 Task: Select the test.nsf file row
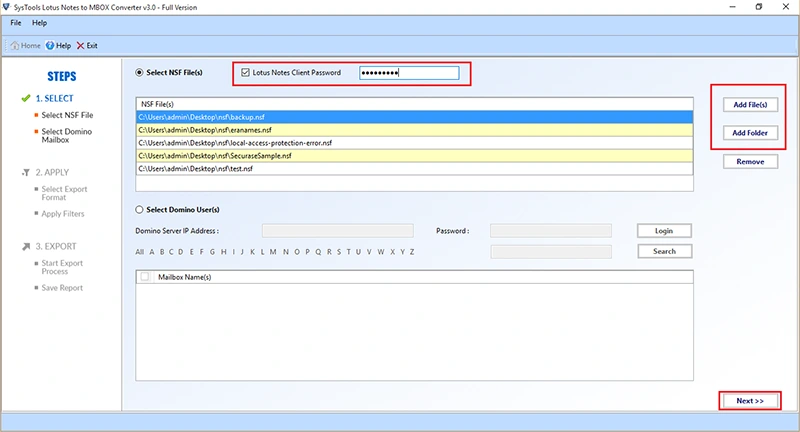[x=414, y=168]
